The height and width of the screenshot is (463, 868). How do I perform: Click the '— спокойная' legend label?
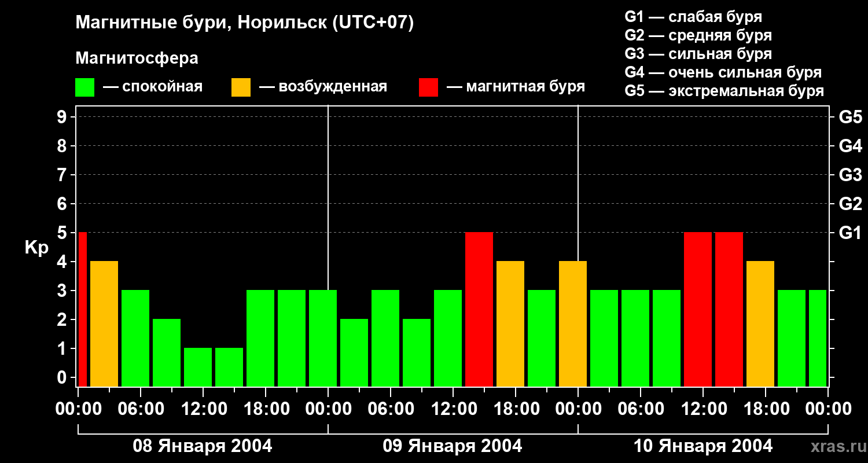click(x=153, y=87)
